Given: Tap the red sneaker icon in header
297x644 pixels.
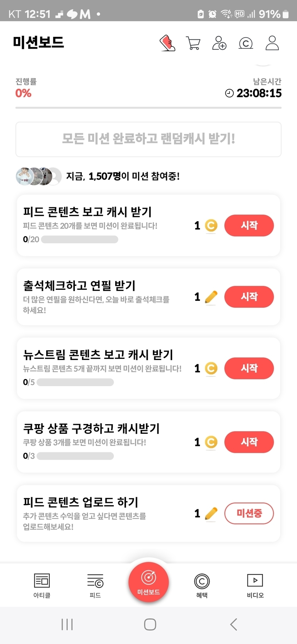Looking at the screenshot, I should [167, 43].
